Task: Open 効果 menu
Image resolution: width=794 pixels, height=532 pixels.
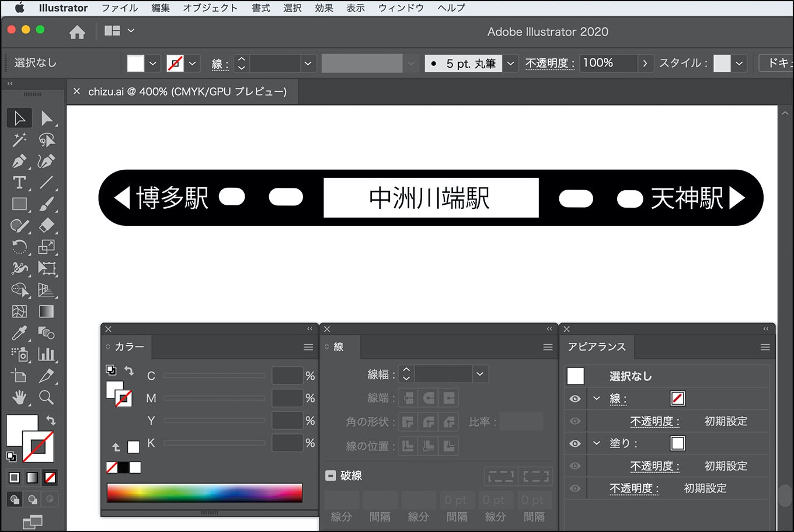Action: coord(324,8)
